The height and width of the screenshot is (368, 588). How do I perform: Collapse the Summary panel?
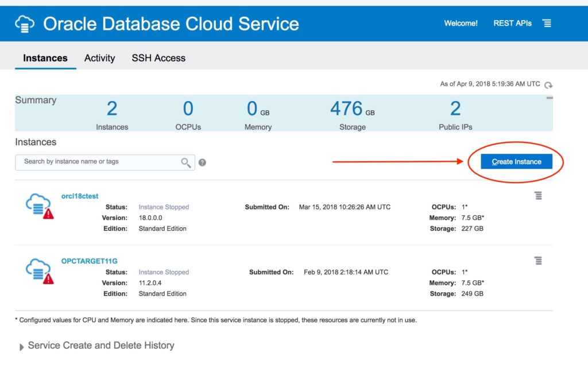click(x=549, y=98)
